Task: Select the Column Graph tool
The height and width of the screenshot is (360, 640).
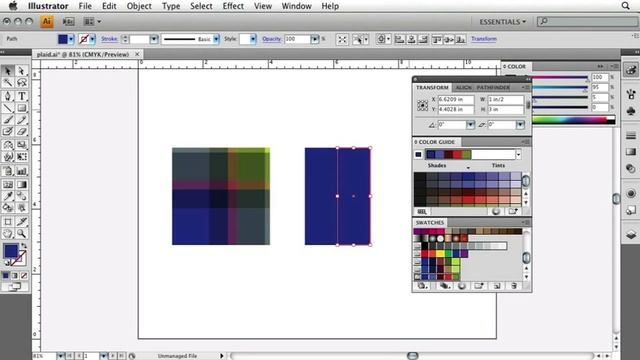Action: coord(22,171)
